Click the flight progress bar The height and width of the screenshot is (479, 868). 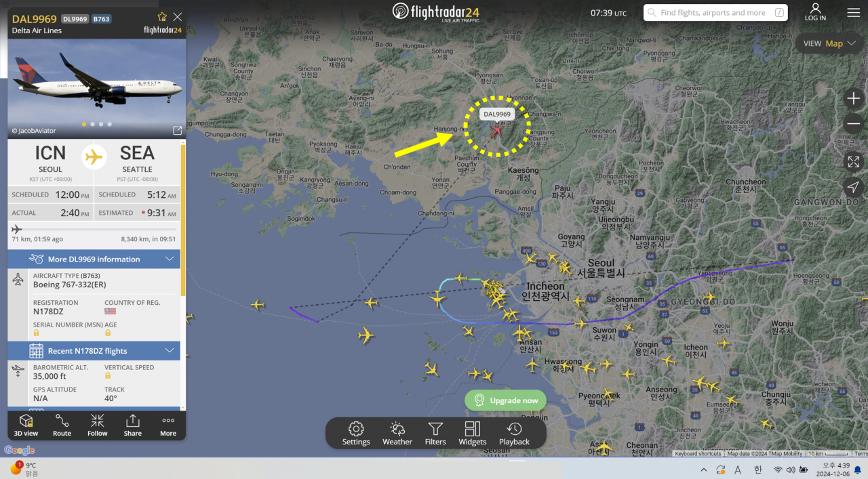[x=94, y=229]
